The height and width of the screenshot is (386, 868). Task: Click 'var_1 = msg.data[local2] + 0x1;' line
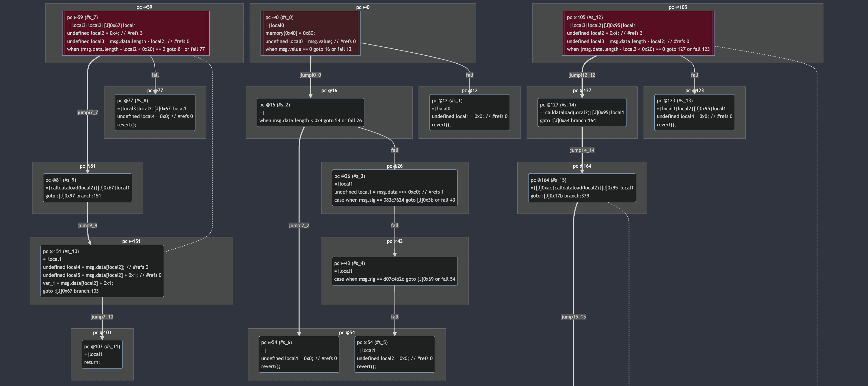point(78,283)
